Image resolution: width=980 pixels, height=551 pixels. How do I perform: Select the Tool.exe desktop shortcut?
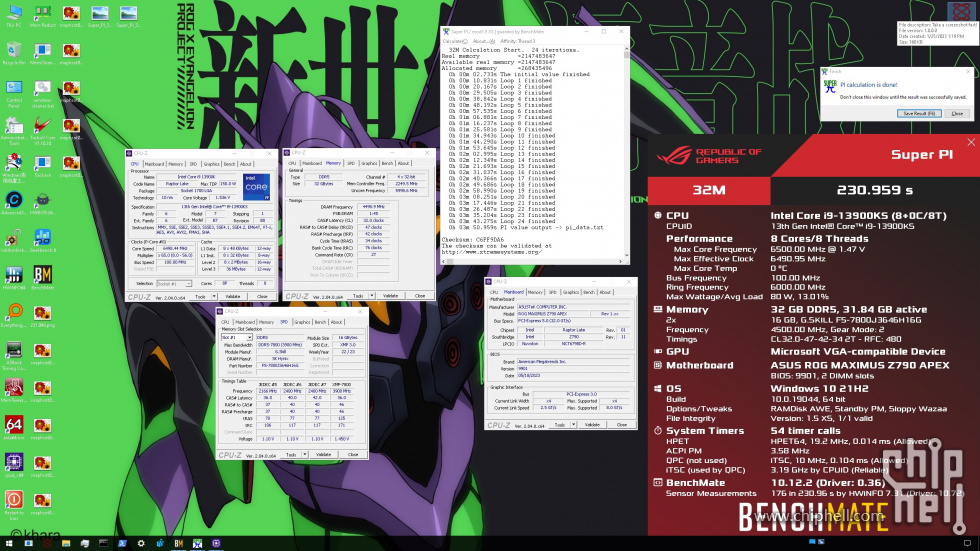[42, 167]
